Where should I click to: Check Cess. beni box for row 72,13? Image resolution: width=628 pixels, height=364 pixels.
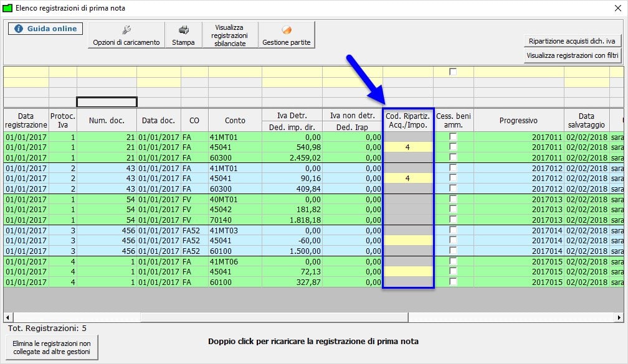tap(453, 271)
